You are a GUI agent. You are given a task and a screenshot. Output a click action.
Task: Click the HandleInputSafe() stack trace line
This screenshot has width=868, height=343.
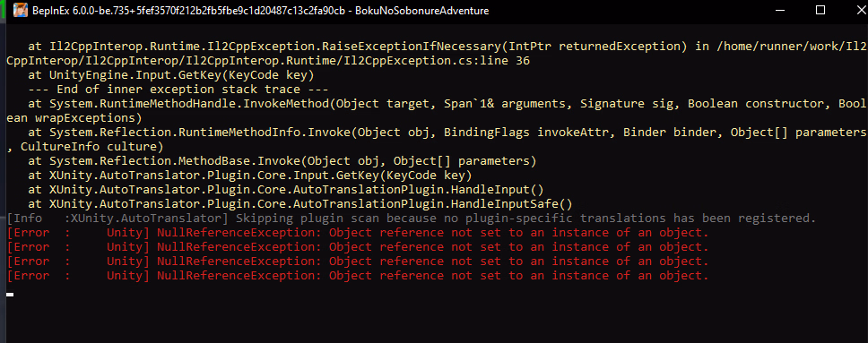click(300, 205)
